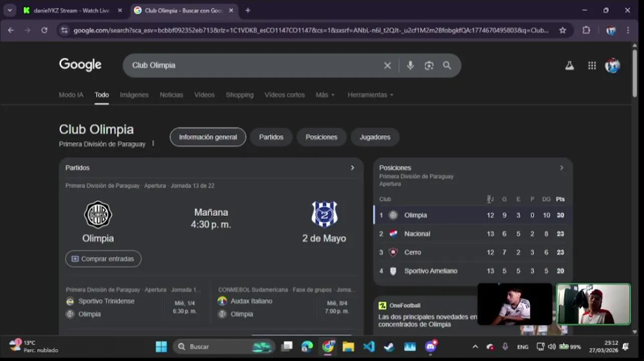Screen dimensions: 644x361
Task: Select the Videos search tab
Action: pos(204,95)
